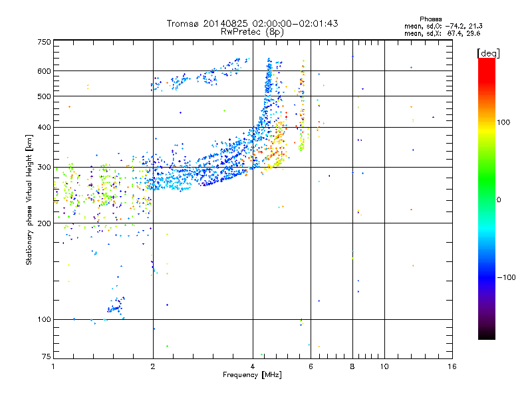The height and width of the screenshot is (399, 532).
Task: Click the y-axis label '75'
Action: point(47,356)
